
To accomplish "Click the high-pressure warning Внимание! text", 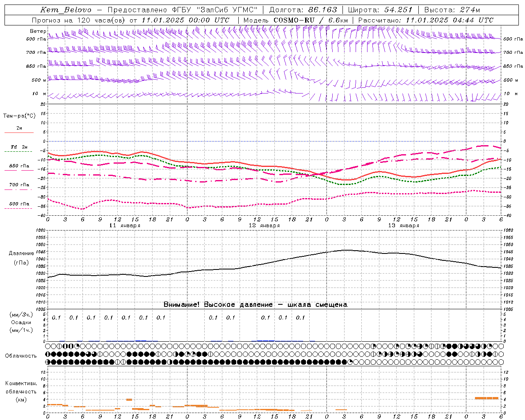I will pos(255,305).
